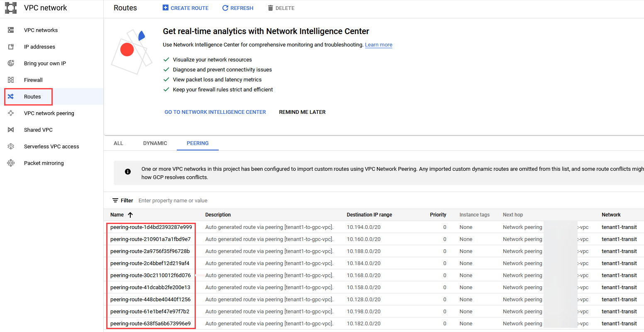The image size is (644, 332).
Task: Click the Firewall sidebar icon
Action: coord(11,80)
